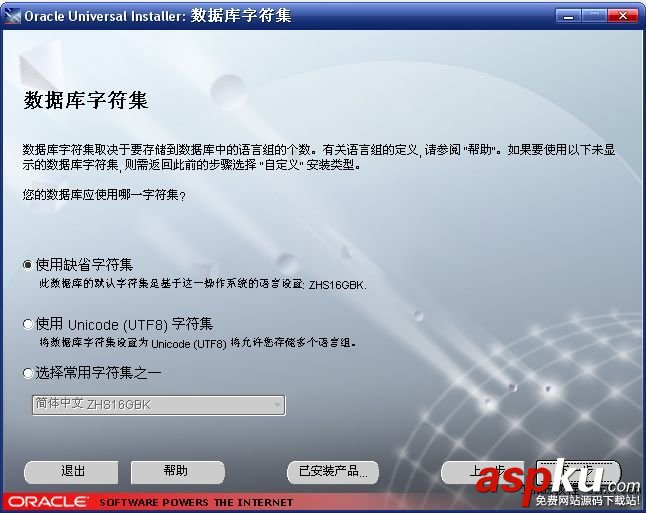Click the 数据库字符集 page heading
The image size is (646, 513).
coord(86,101)
